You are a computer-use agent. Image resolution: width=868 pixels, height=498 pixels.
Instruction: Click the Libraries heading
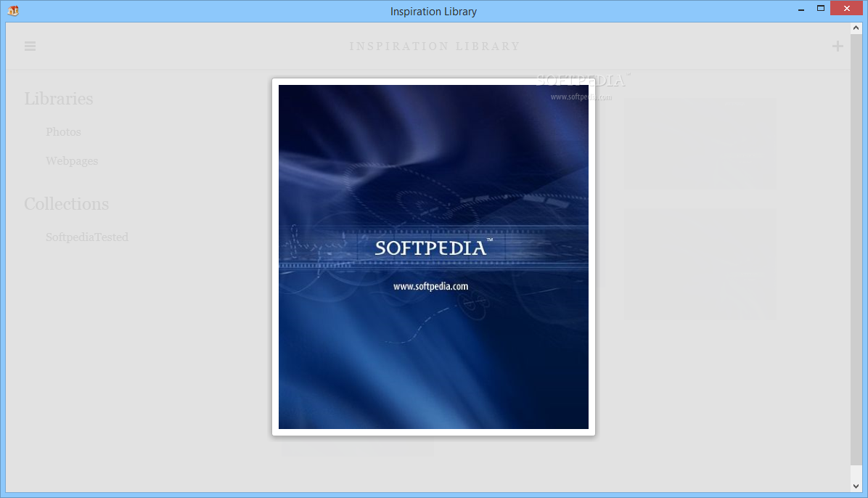click(x=58, y=99)
